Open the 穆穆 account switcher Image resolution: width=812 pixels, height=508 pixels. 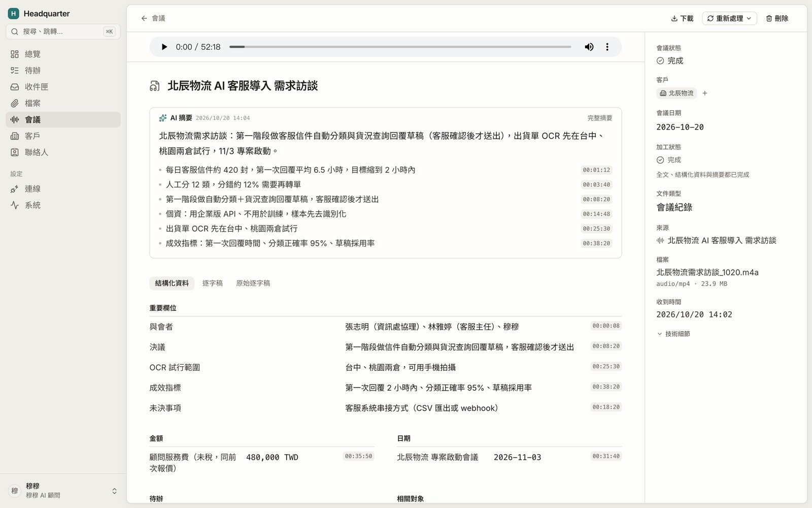(x=63, y=491)
